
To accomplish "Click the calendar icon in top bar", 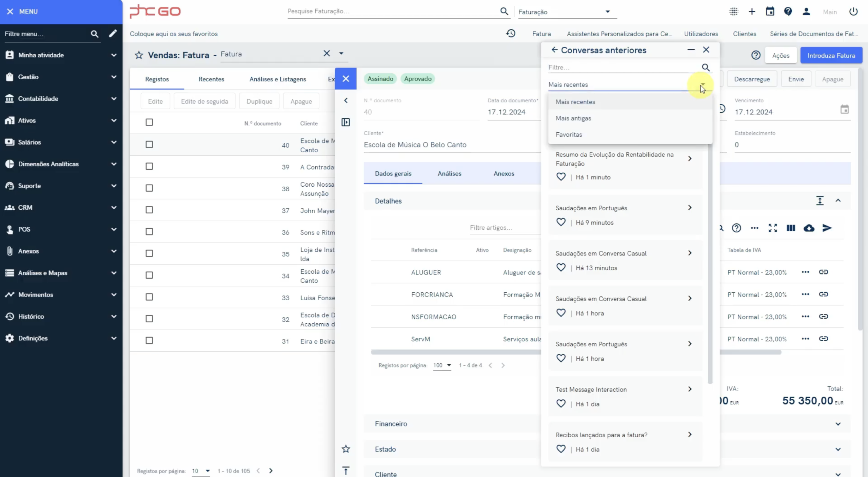I will click(770, 12).
